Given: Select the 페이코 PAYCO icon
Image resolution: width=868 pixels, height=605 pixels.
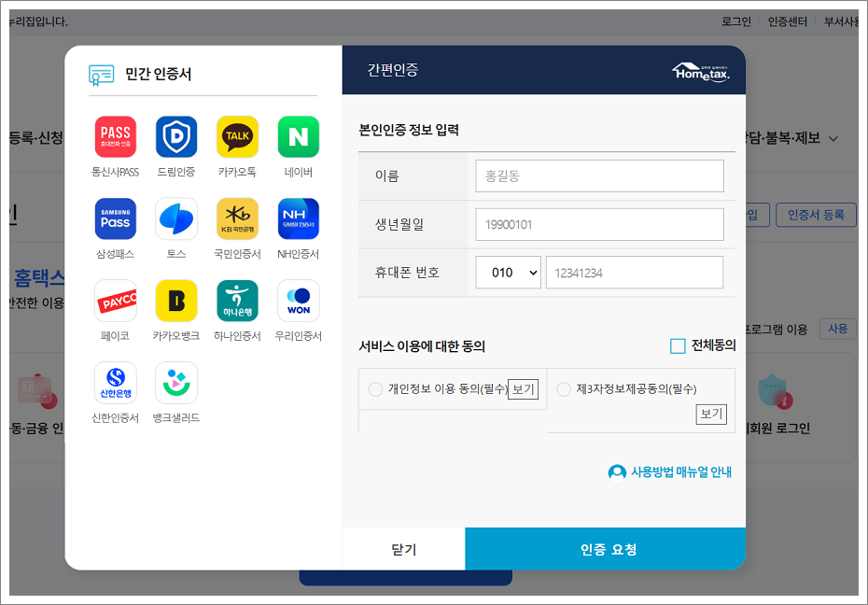Looking at the screenshot, I should tap(115, 301).
